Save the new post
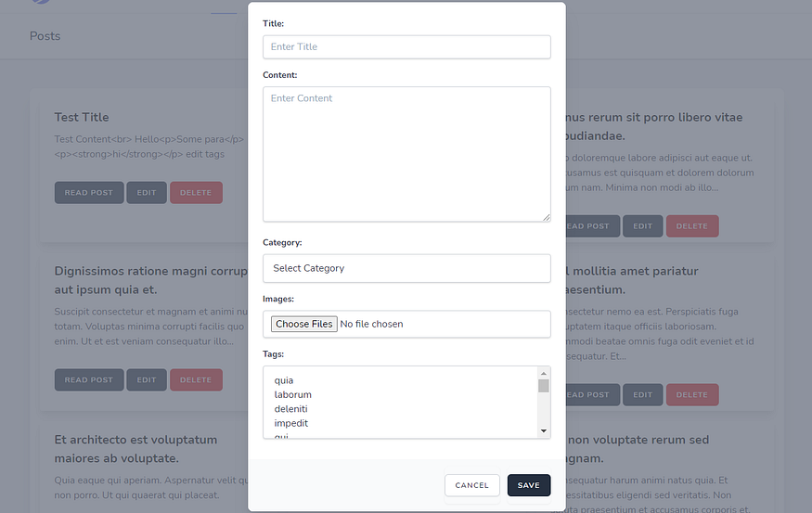The width and height of the screenshot is (812, 513). [x=529, y=485]
